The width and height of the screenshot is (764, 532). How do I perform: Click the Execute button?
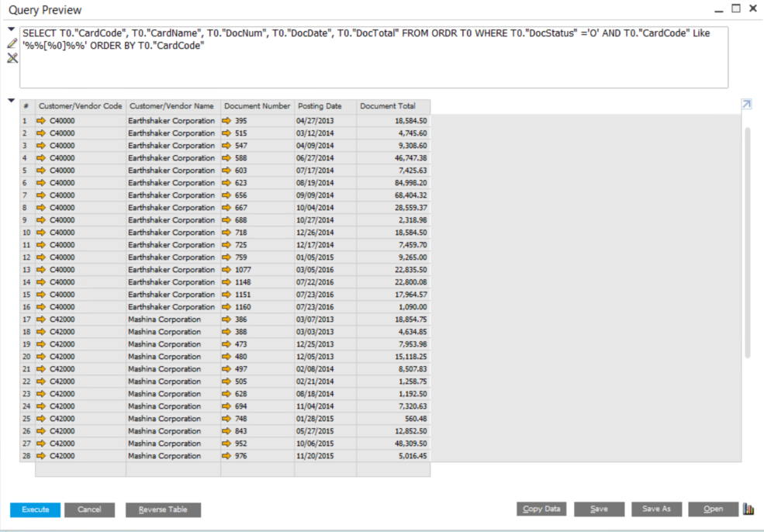[35, 510]
